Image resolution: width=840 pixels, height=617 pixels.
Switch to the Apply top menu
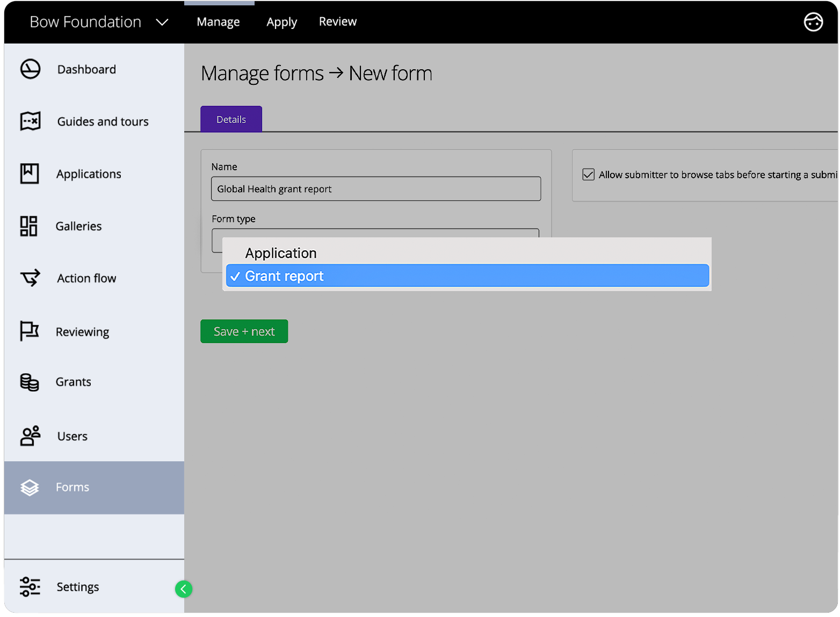281,22
